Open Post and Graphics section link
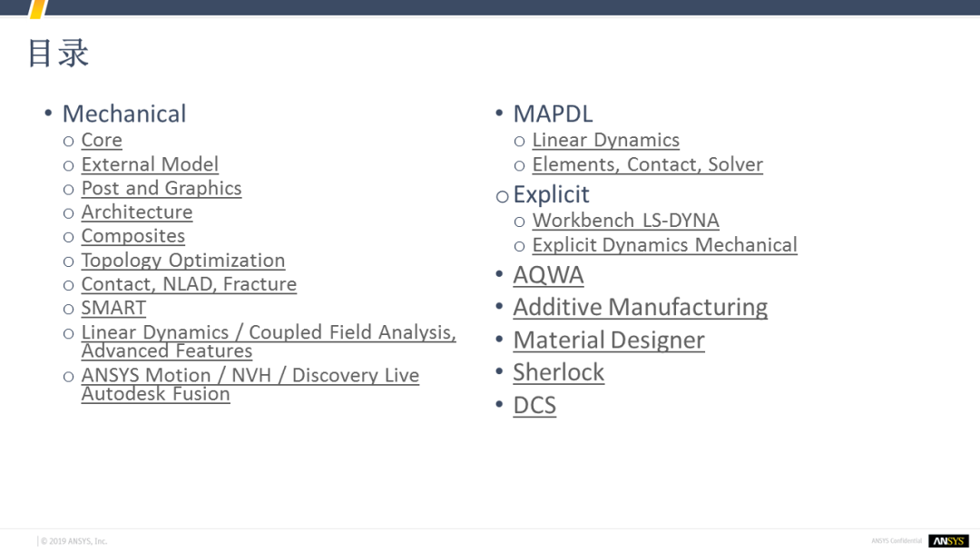 pyautogui.click(x=162, y=188)
